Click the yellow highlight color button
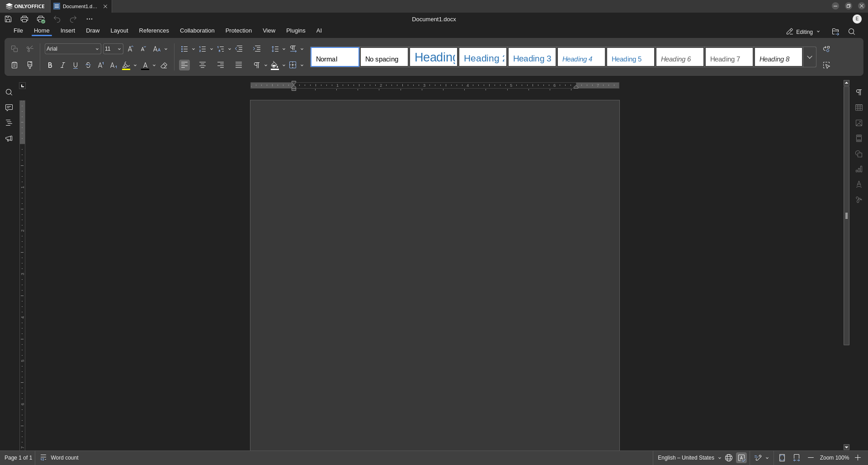This screenshot has width=868, height=465. click(126, 66)
